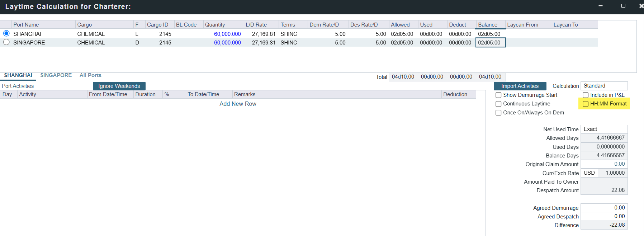Viewport: 644px width, 236px height.
Task: Enable the HH:MM Format checkbox
Action: (x=586, y=104)
